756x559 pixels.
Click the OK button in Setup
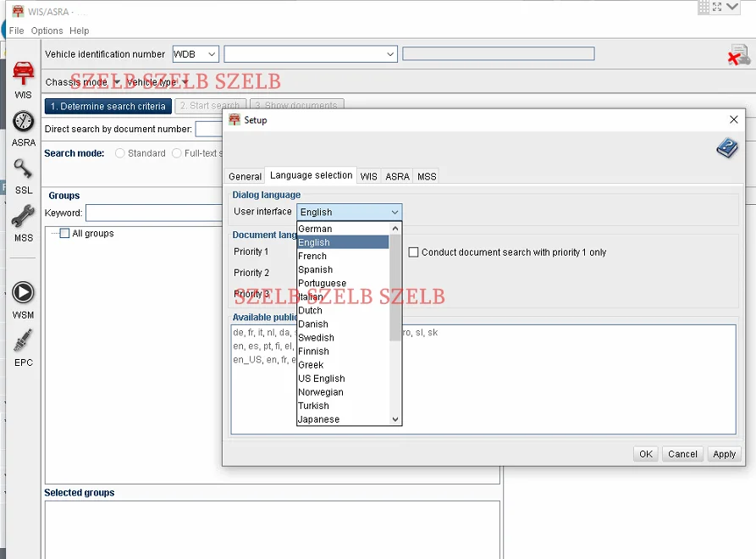(x=646, y=454)
